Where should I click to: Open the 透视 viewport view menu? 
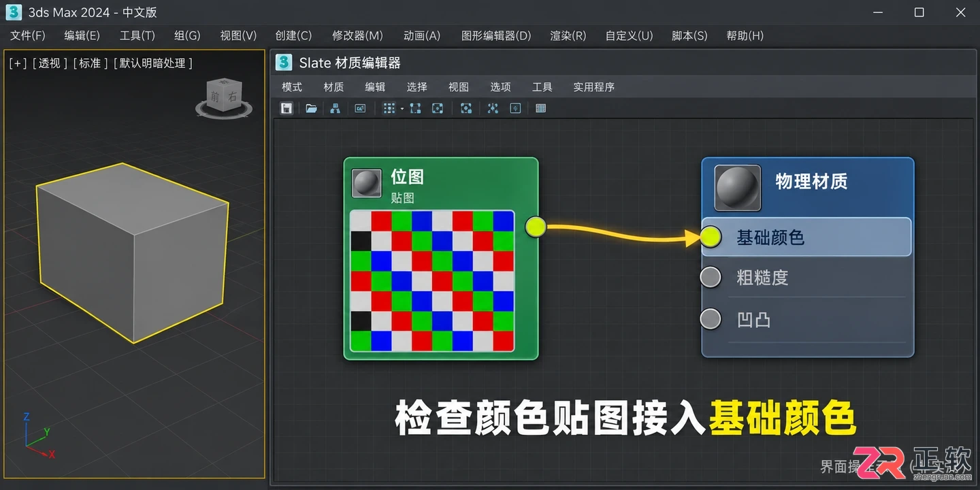click(x=50, y=63)
